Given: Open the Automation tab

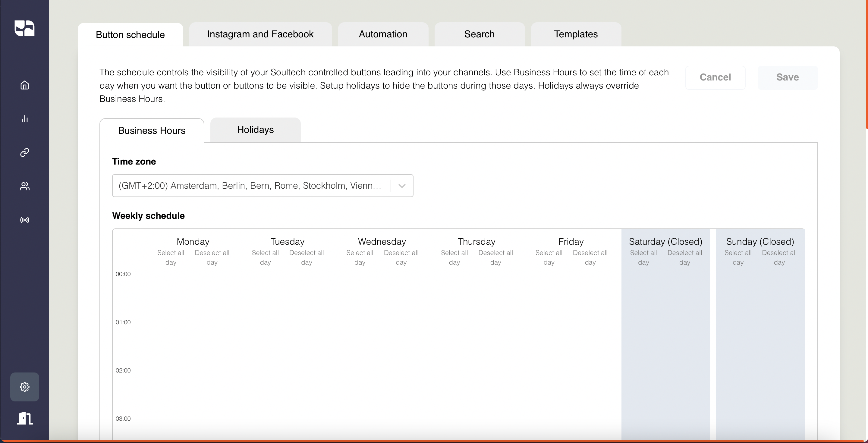Looking at the screenshot, I should (x=383, y=34).
